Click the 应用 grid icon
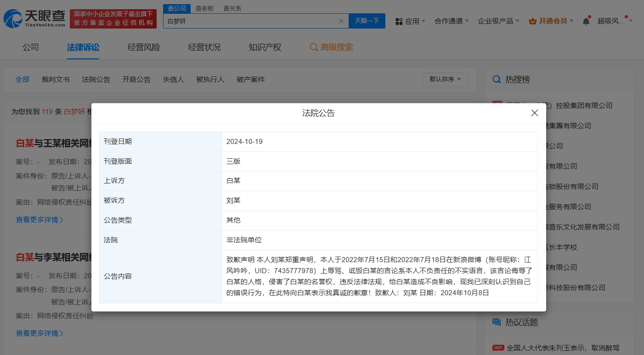644x355 pixels. coord(399,21)
